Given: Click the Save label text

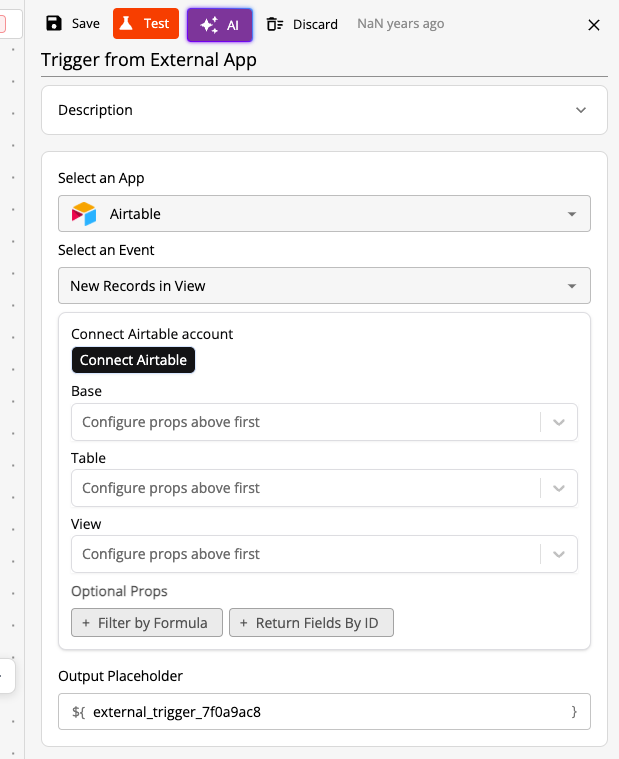Looking at the screenshot, I should point(86,23).
